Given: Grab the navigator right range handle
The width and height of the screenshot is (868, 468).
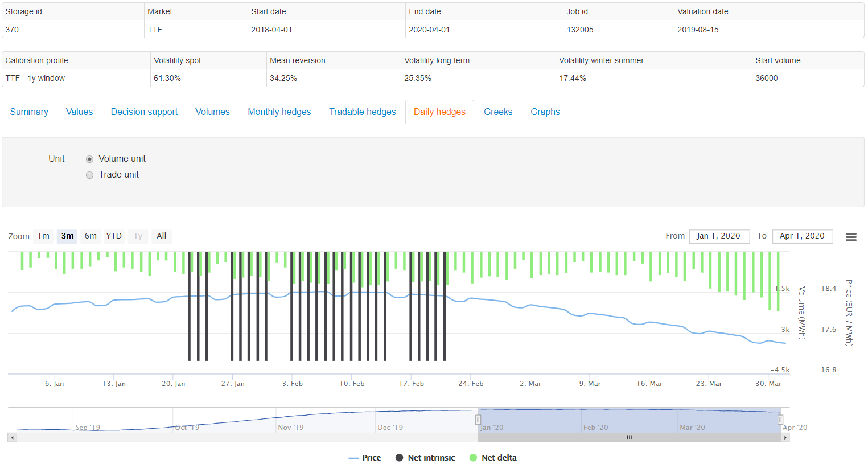Looking at the screenshot, I should (780, 420).
